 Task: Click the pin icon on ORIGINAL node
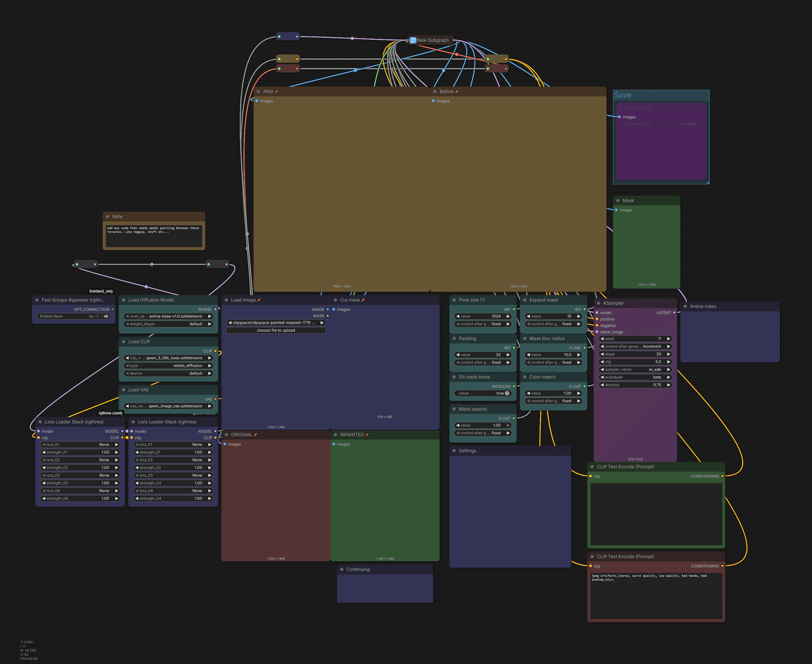pyautogui.click(x=255, y=434)
